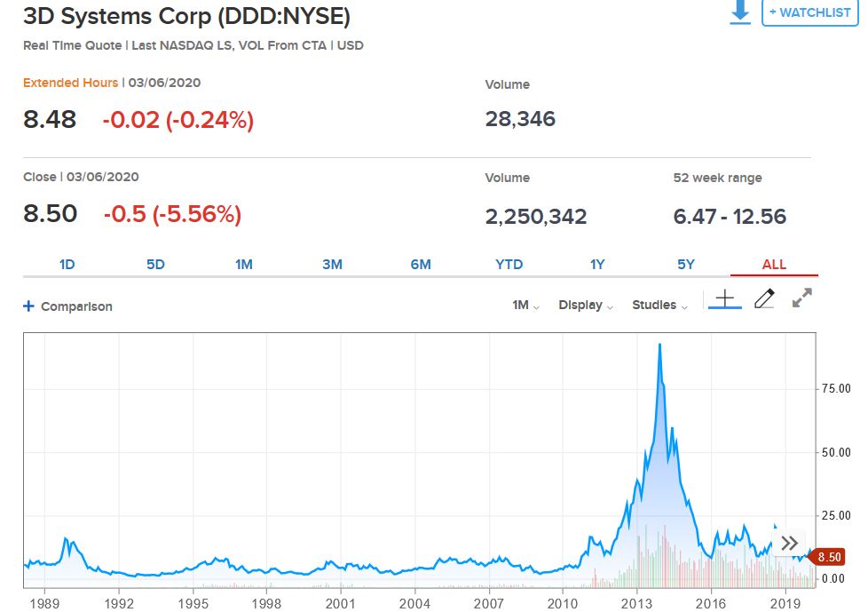Image resolution: width=868 pixels, height=612 pixels.
Task: Click the plus icon beside Comparison
Action: (x=28, y=306)
